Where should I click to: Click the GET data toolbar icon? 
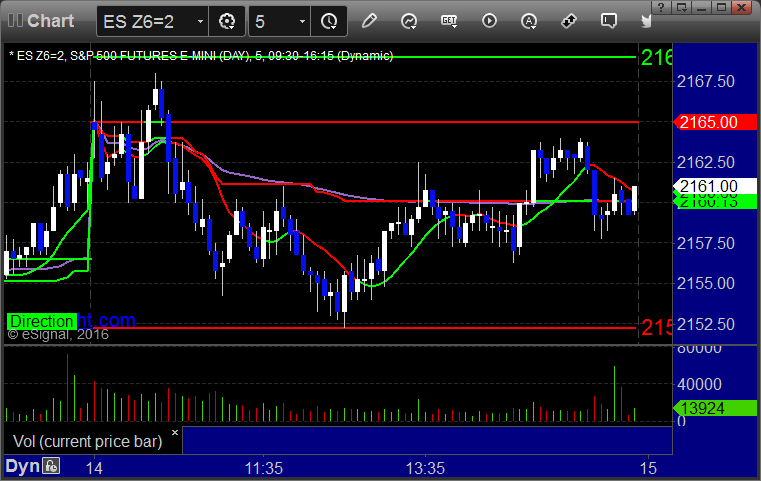449,21
